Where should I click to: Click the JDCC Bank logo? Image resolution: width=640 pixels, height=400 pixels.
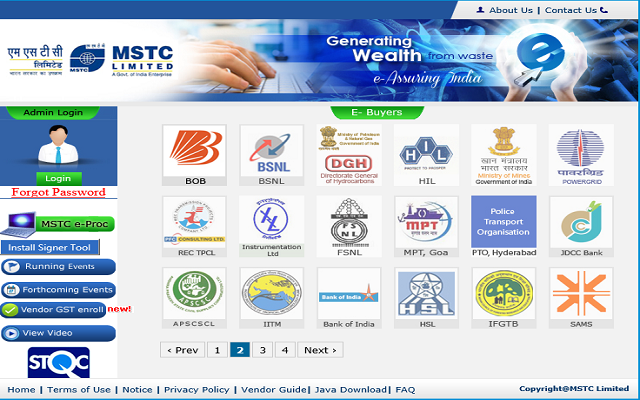click(581, 227)
